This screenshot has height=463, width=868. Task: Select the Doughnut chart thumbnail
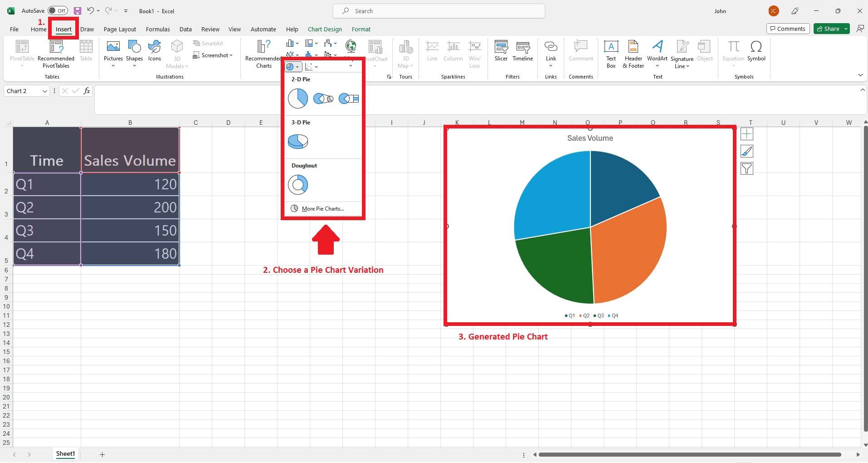[297, 185]
